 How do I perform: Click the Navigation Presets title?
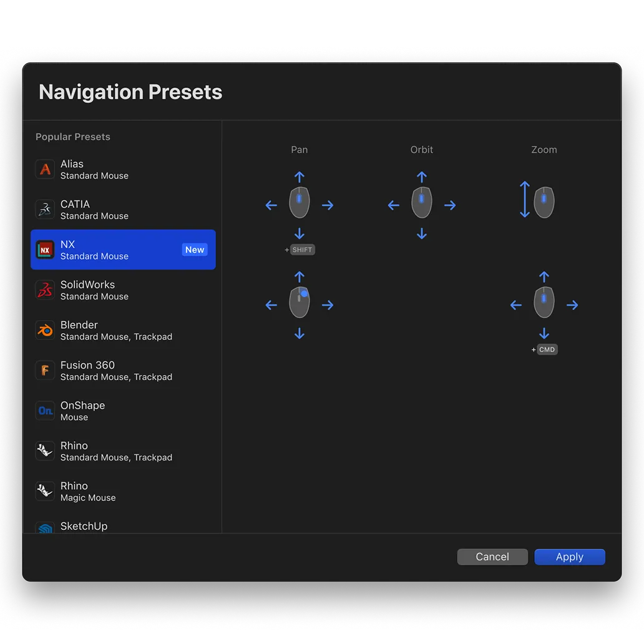(130, 92)
